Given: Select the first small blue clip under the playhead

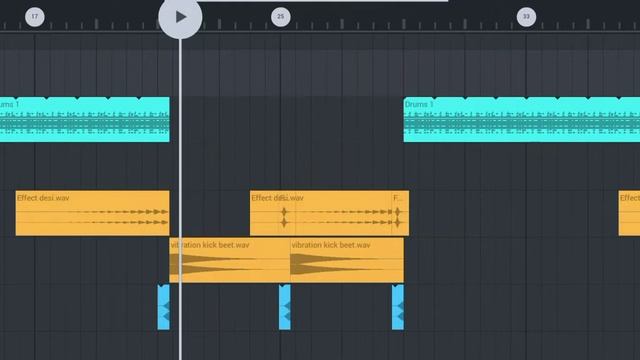Looking at the screenshot, I should [x=164, y=307].
